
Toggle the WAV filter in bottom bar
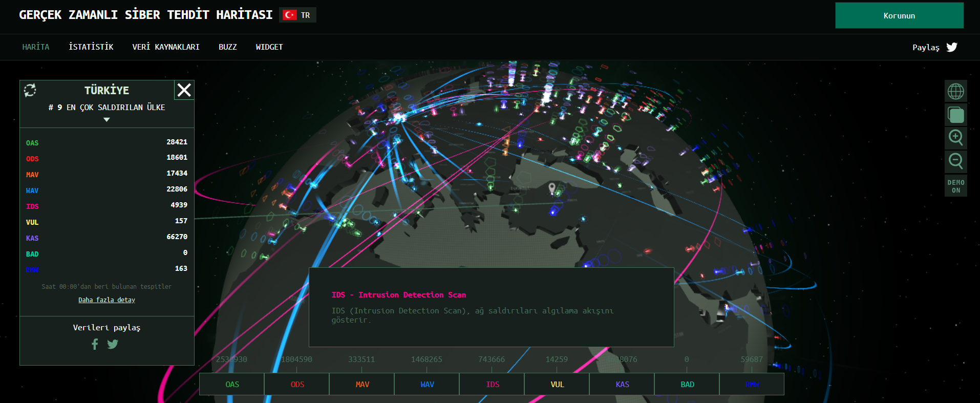427,384
